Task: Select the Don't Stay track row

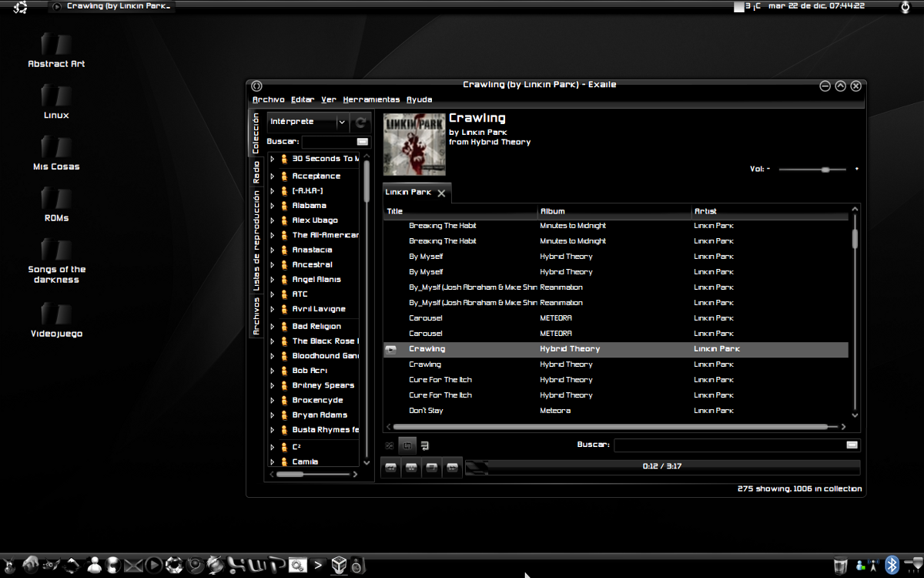Action: click(x=616, y=411)
